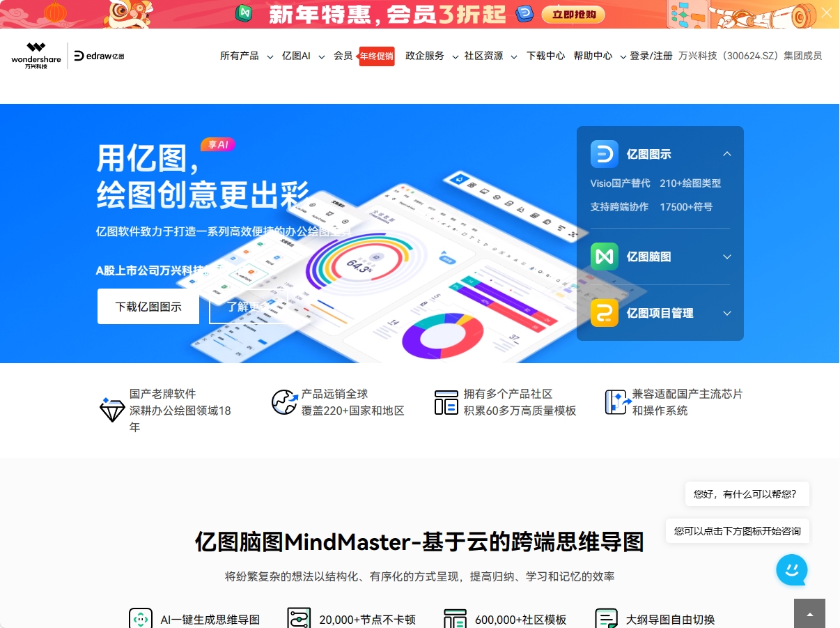840x628 pixels.
Task: Open the 社区资源 menu
Action: 485,56
